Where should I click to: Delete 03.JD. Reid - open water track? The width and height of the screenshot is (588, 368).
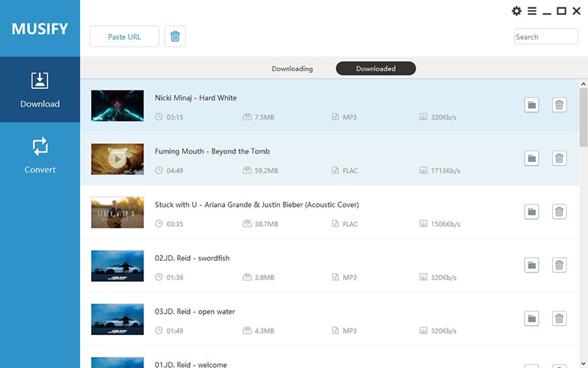click(559, 319)
